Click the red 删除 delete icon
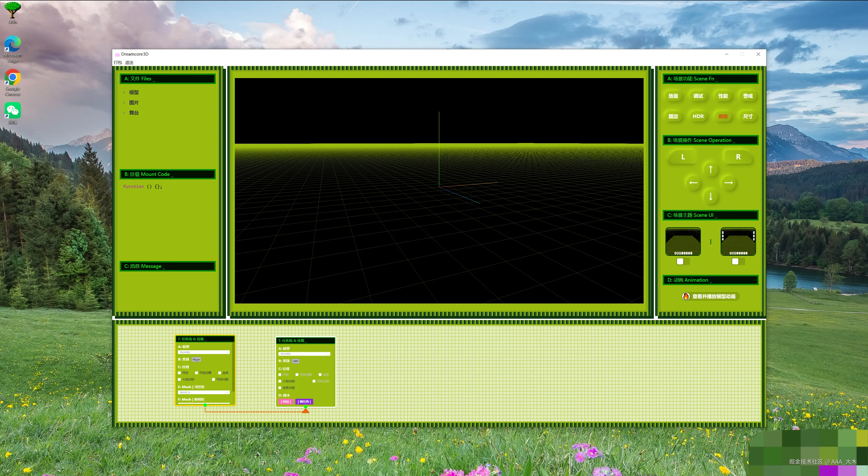Screen dimensions: 868x476 coord(723,116)
